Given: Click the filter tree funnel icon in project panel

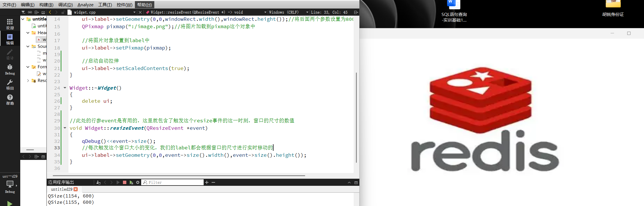Looking at the screenshot, I should coord(23,12).
